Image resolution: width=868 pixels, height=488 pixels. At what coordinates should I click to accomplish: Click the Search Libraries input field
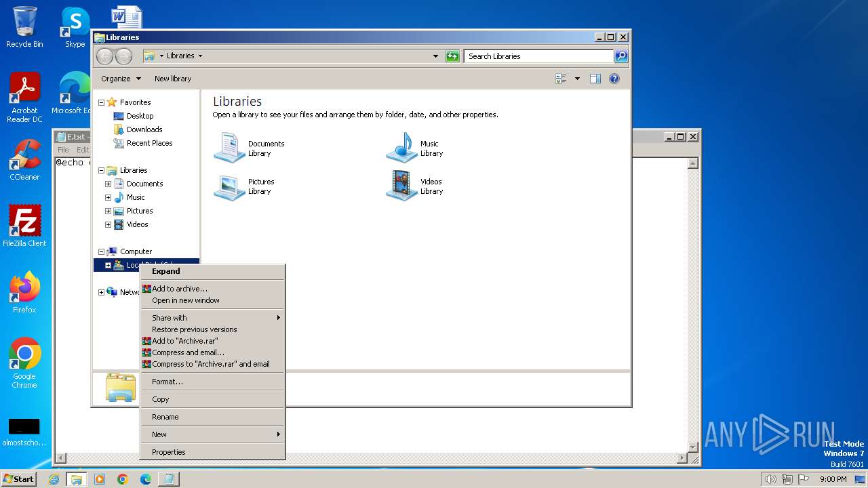pos(539,56)
